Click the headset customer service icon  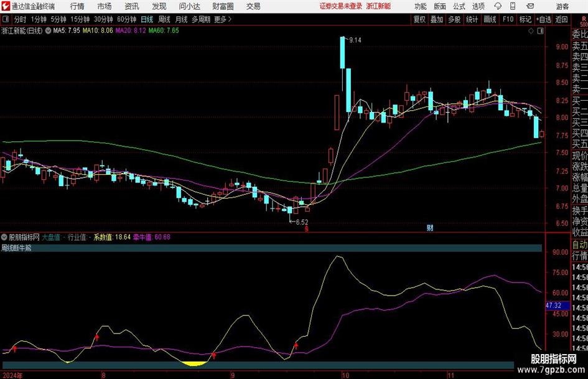[x=498, y=6]
